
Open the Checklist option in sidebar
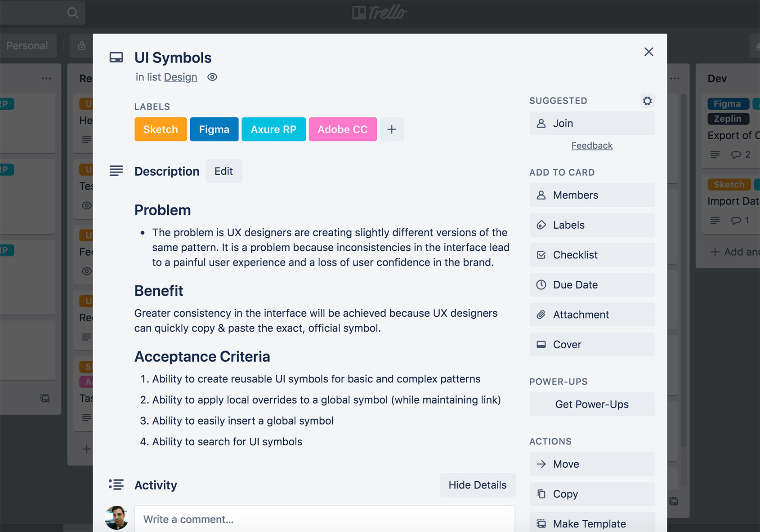click(592, 255)
